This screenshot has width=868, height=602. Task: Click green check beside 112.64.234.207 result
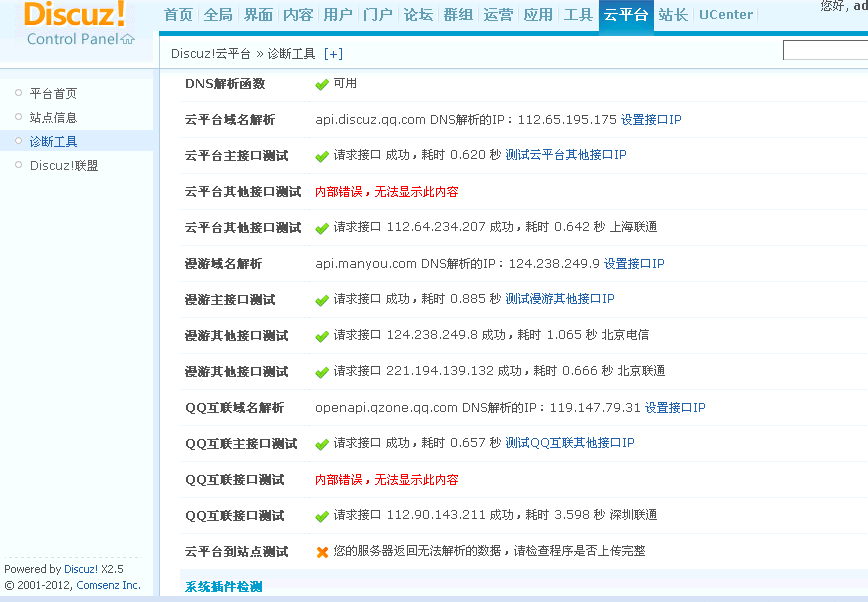[x=322, y=229]
